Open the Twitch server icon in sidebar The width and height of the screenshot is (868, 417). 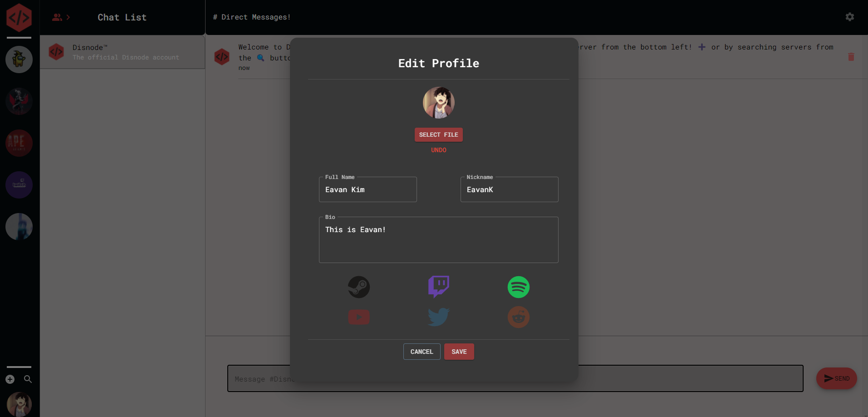(19, 185)
